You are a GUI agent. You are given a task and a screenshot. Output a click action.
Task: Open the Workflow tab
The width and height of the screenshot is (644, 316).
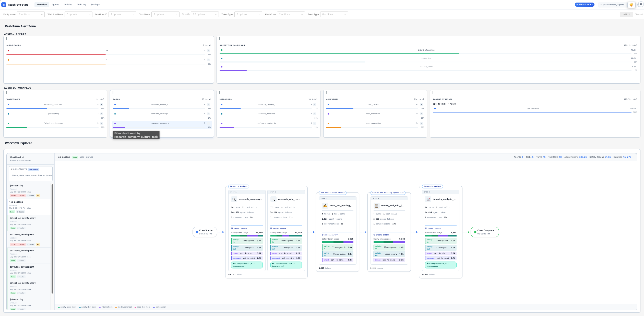[42, 5]
